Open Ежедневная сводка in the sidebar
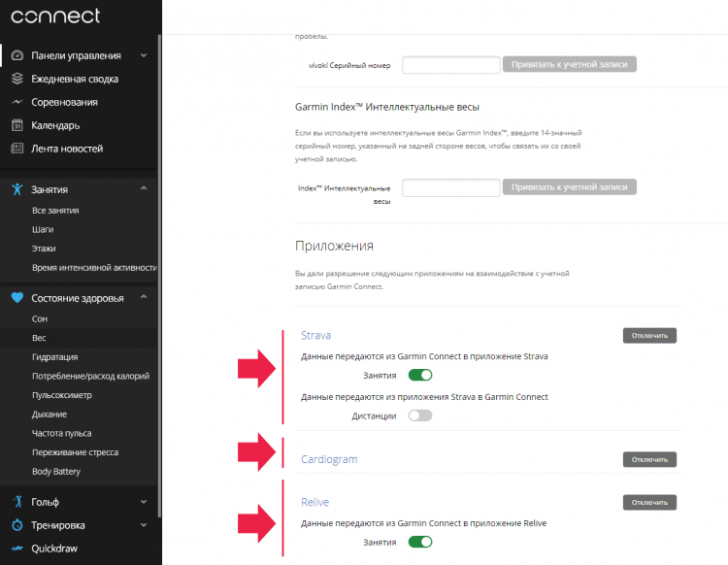The width and height of the screenshot is (728, 565). (75, 79)
